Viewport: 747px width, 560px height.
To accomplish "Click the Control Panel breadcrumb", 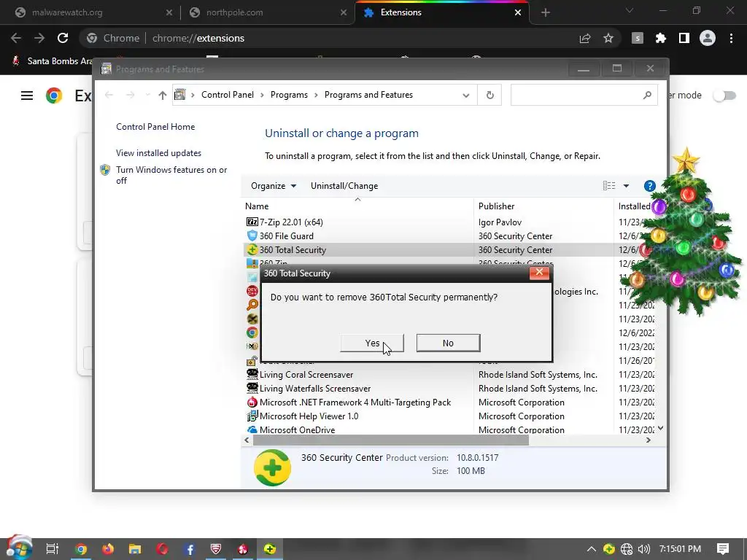I will pyautogui.click(x=228, y=95).
